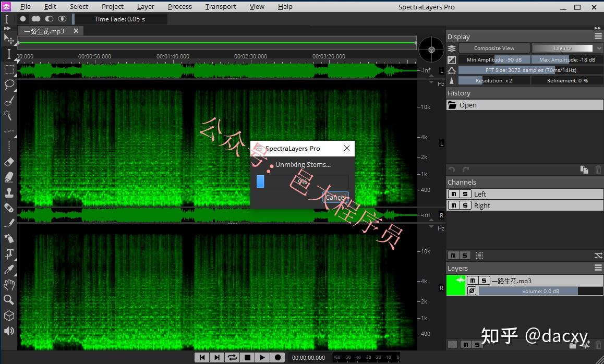604x364 pixels.
Task: Click the 3D view navigation sphere
Action: tap(431, 50)
